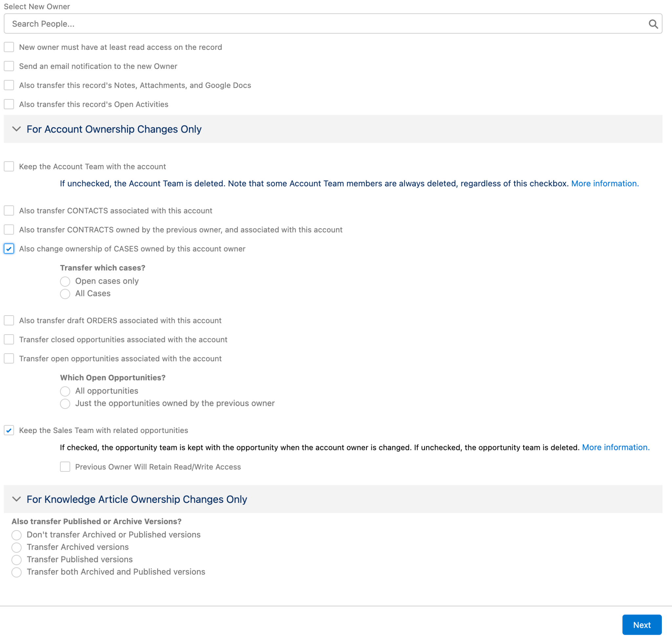Enable email notification to the new Owner
This screenshot has width=672, height=640.
9,66
